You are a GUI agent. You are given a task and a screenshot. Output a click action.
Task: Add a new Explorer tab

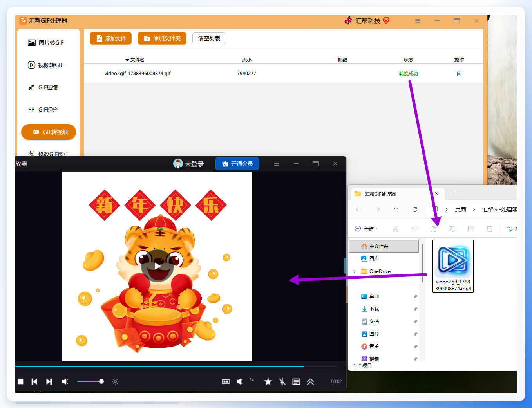point(454,194)
